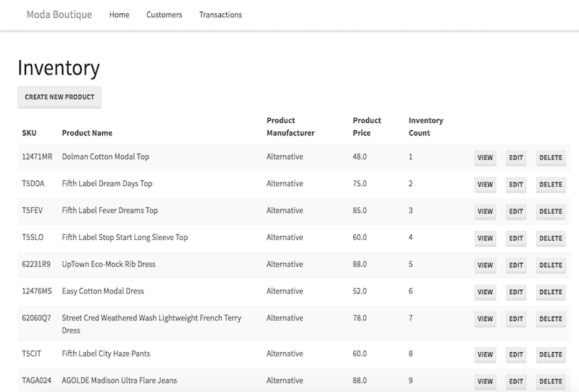Edit the Street Cred Weathered Wash Dress

pos(516,319)
